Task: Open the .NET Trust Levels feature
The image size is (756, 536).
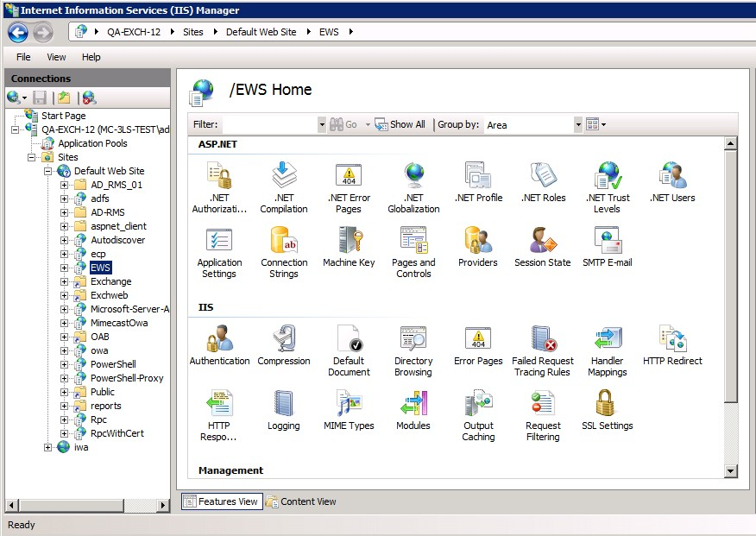Action: 607,181
